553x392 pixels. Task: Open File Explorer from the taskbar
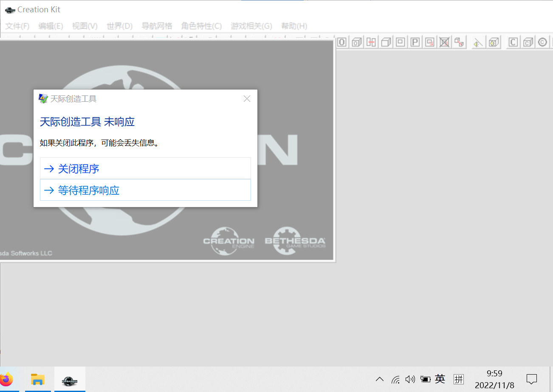click(x=38, y=379)
